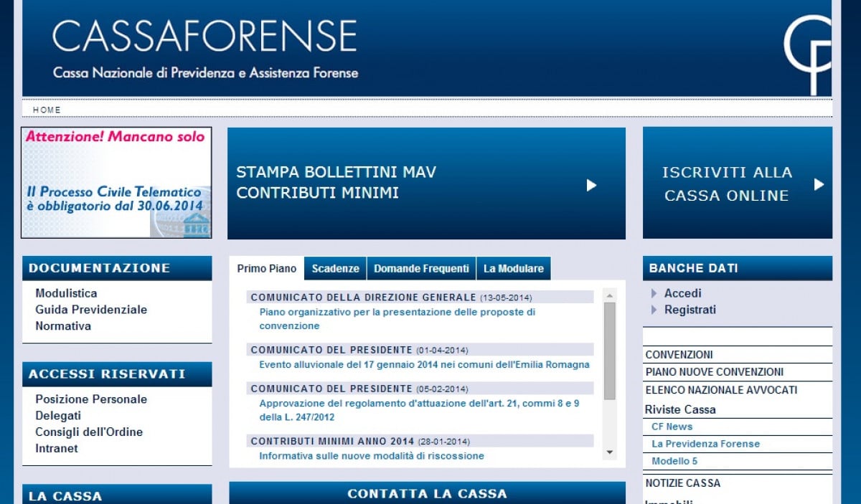Open Evento alluvionale 17 gennaio 2014 article
Screen dimensions: 861x504
(424, 364)
